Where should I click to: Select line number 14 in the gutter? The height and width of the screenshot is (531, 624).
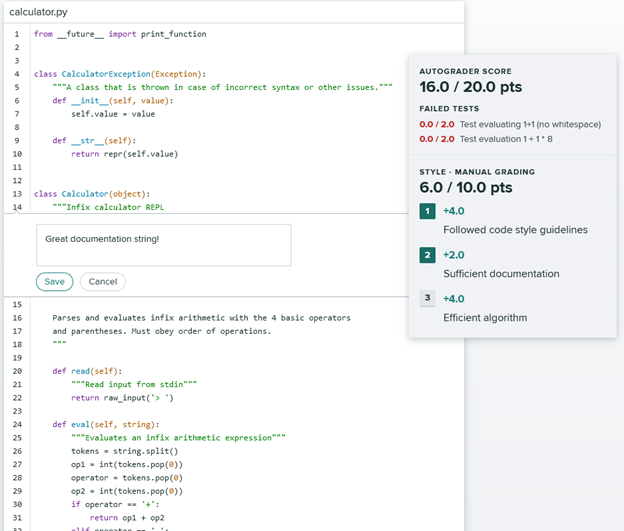(x=17, y=207)
